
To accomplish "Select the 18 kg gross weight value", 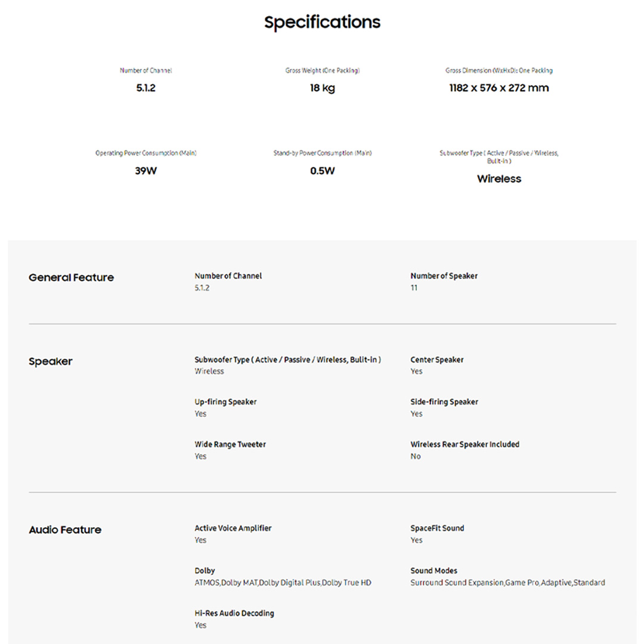I will coord(322,88).
